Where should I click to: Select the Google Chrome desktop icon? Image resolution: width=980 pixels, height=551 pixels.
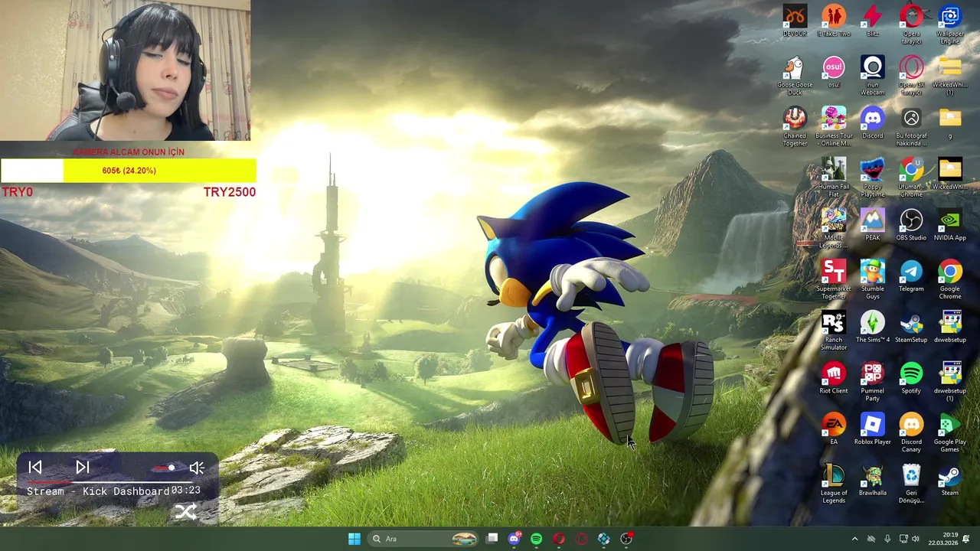tap(949, 279)
